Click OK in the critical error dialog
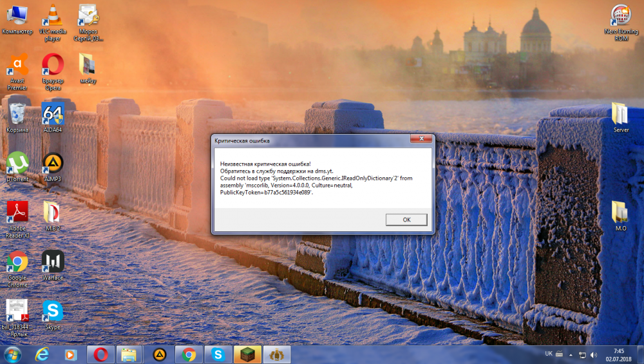 [406, 220]
